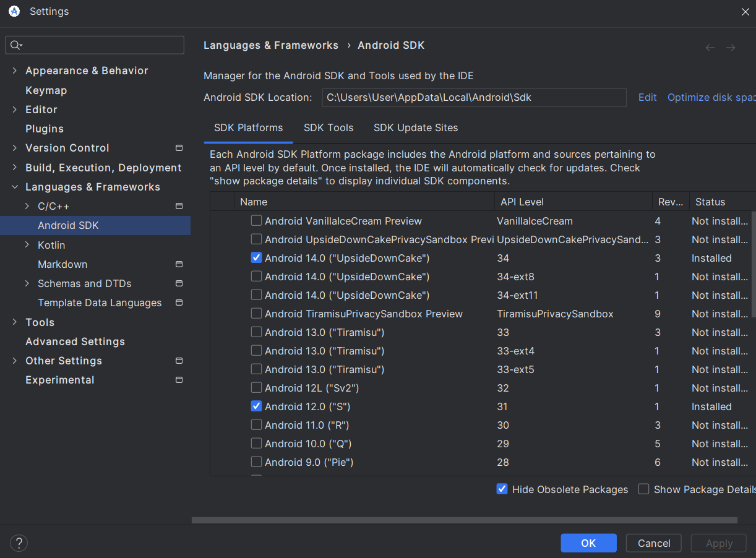Click project-level icon beside Schemas and DTDs

[179, 283]
